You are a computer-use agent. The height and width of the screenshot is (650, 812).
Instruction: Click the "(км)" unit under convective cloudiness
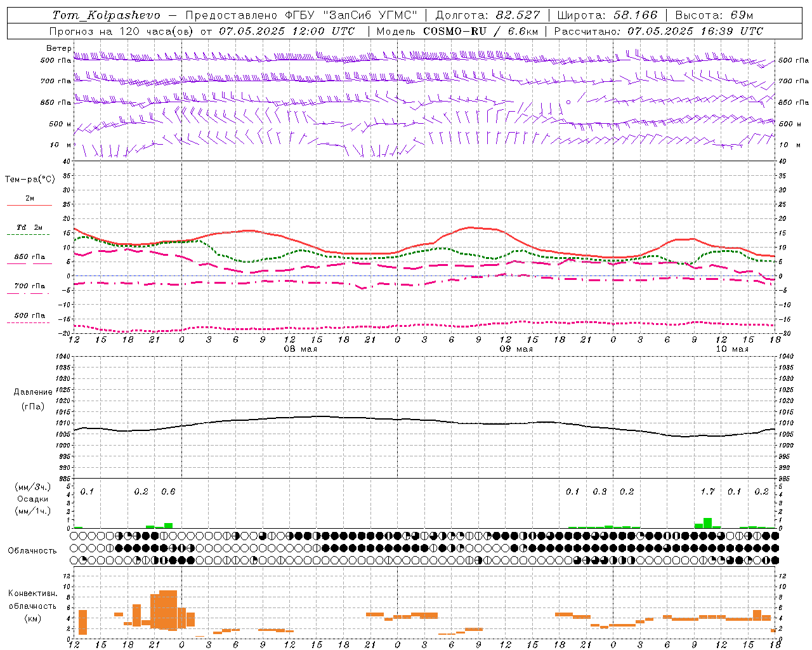32,618
